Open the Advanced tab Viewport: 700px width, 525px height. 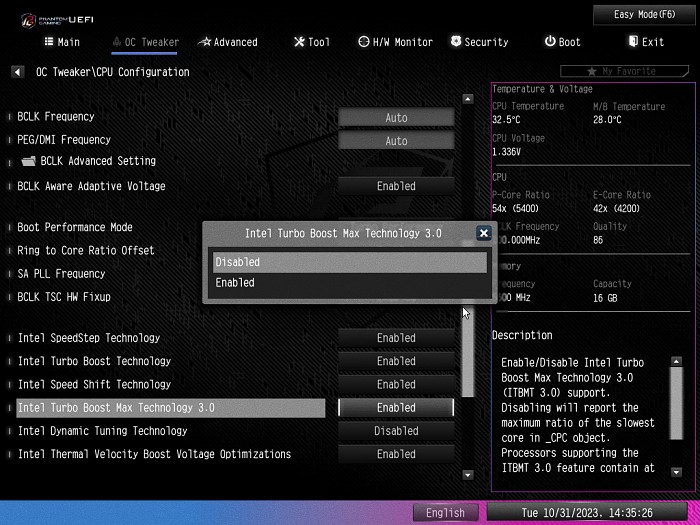[x=228, y=42]
